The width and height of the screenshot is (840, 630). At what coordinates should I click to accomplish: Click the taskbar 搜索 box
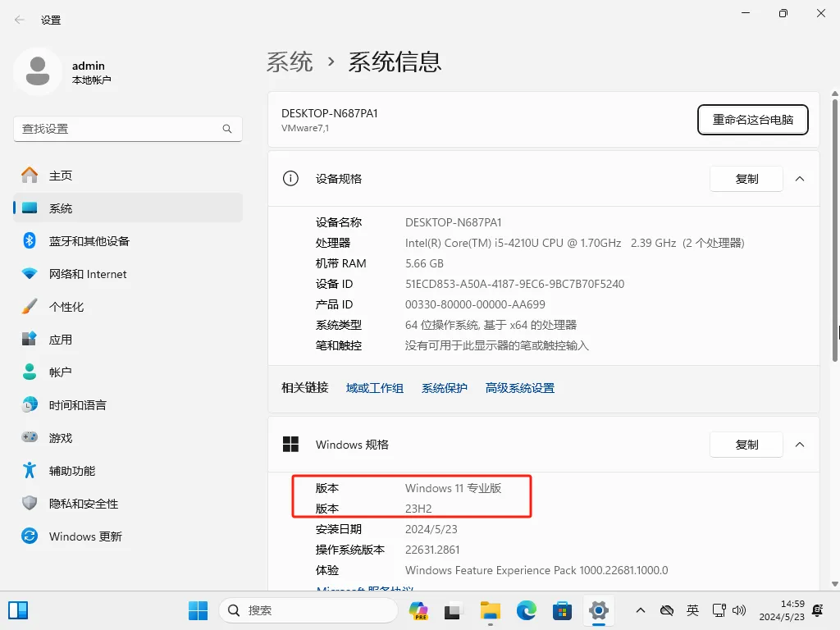click(308, 610)
